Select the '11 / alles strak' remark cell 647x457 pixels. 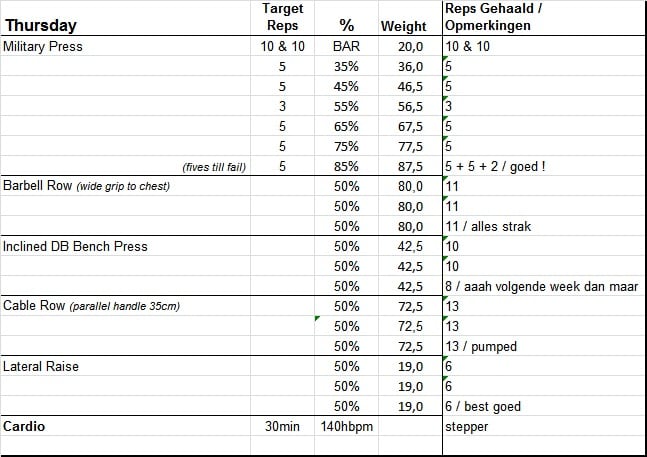pos(488,227)
